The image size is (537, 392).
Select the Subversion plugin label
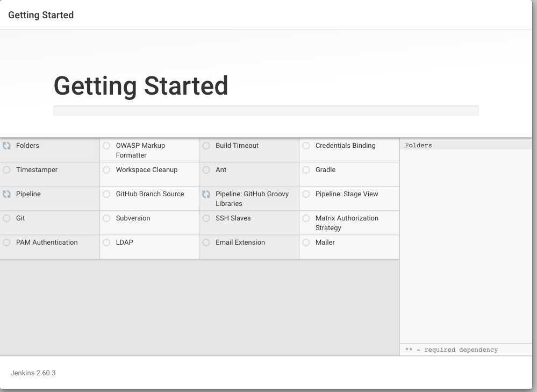point(133,218)
